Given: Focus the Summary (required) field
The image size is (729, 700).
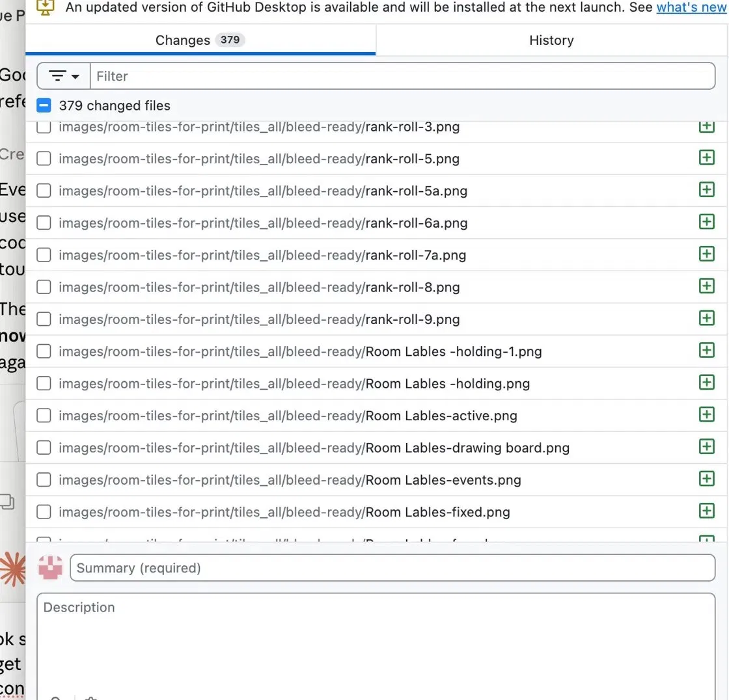Looking at the screenshot, I should pos(392,567).
